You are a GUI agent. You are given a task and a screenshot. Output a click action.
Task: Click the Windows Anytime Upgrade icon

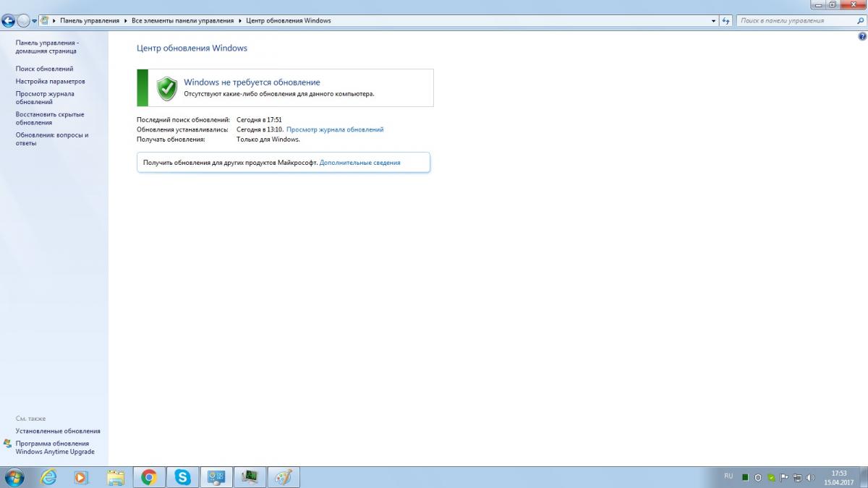(8, 443)
